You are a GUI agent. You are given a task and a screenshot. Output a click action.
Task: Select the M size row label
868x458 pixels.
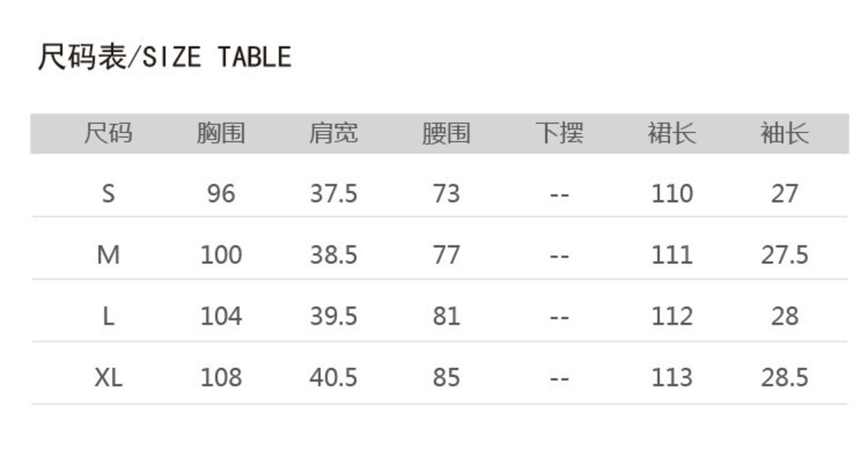click(x=108, y=255)
